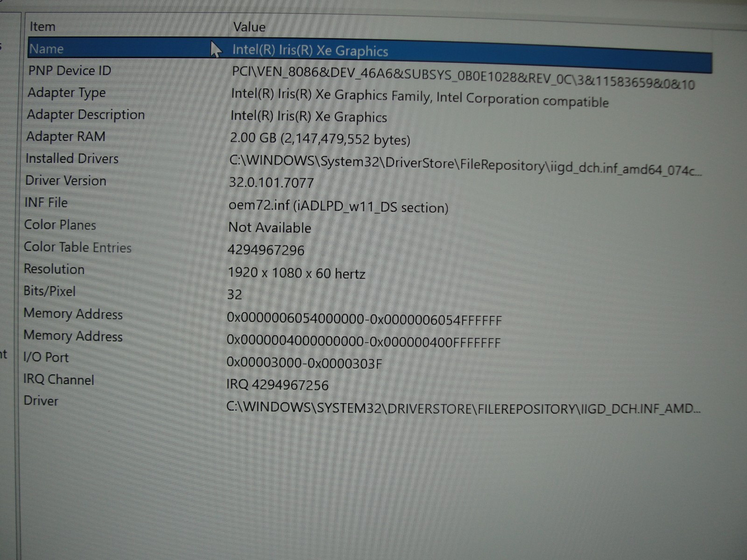Select the Color Table Entries row label
This screenshot has width=747, height=560.
[78, 247]
